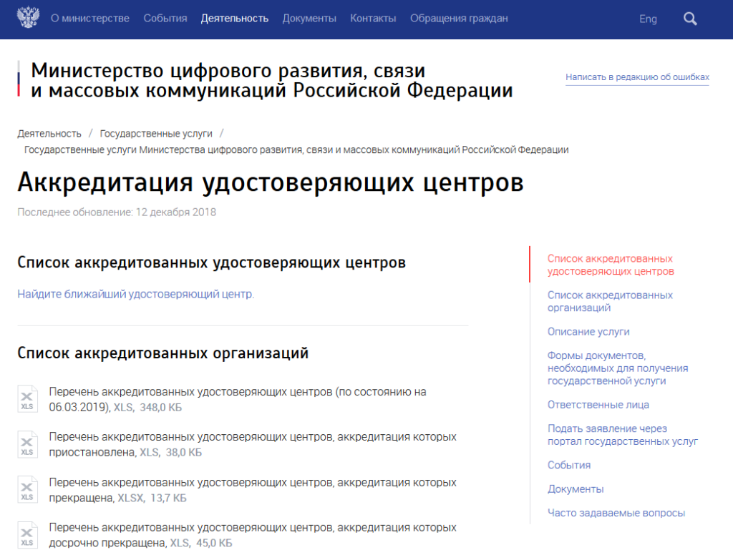Image resolution: width=733 pixels, height=560 pixels.
Task: Go to Документы in top navigation
Action: (309, 19)
